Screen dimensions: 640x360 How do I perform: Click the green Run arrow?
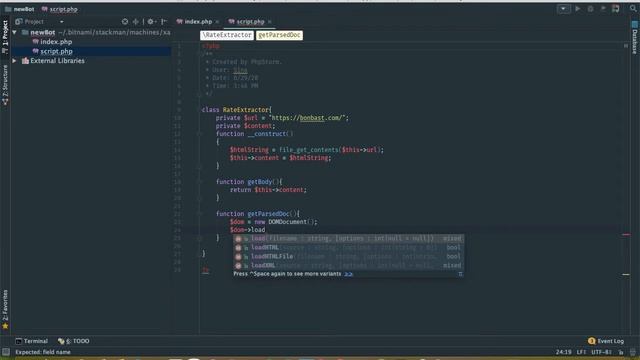(578, 9)
